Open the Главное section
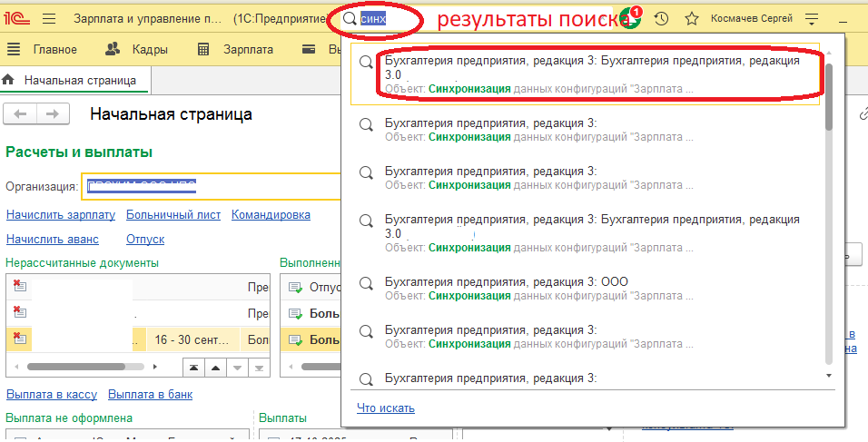This screenshot has height=442, width=868. [x=54, y=49]
